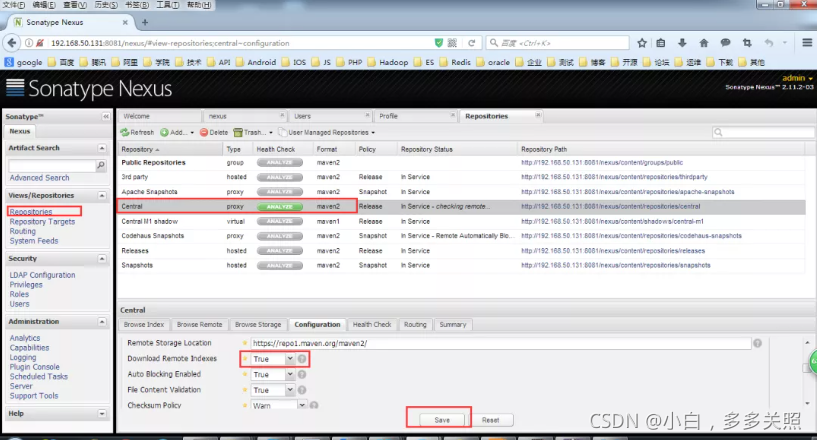Switch to the Profile tab
Image resolution: width=817 pixels, height=440 pixels.
tap(415, 116)
